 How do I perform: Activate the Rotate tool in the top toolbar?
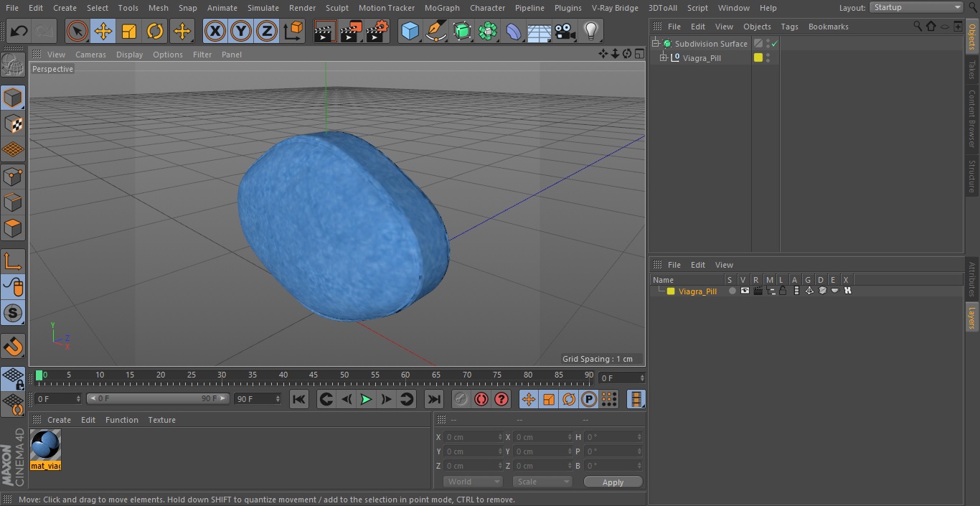click(155, 31)
